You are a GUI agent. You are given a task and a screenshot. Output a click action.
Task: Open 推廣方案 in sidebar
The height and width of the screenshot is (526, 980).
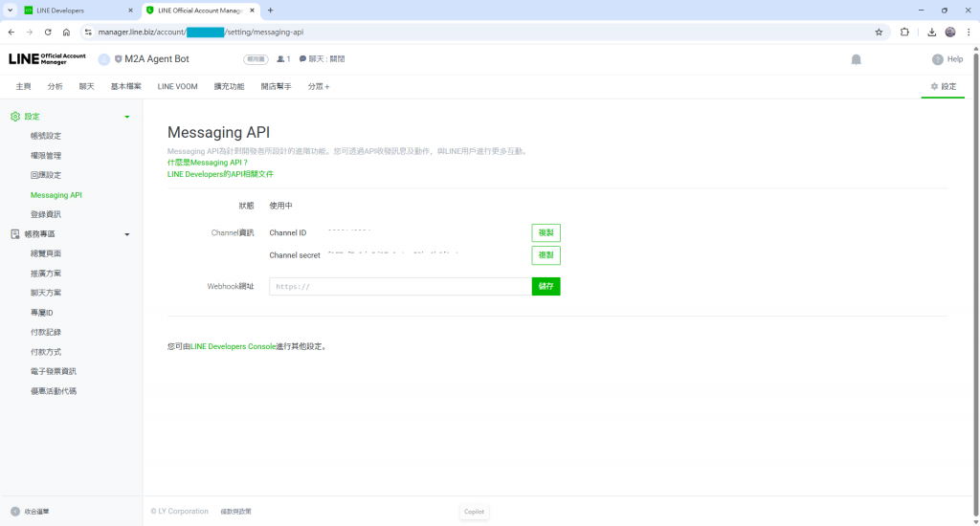click(x=46, y=273)
